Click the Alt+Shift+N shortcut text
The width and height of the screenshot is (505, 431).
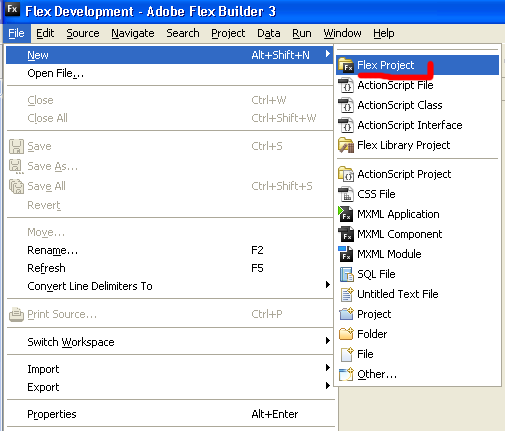point(280,55)
